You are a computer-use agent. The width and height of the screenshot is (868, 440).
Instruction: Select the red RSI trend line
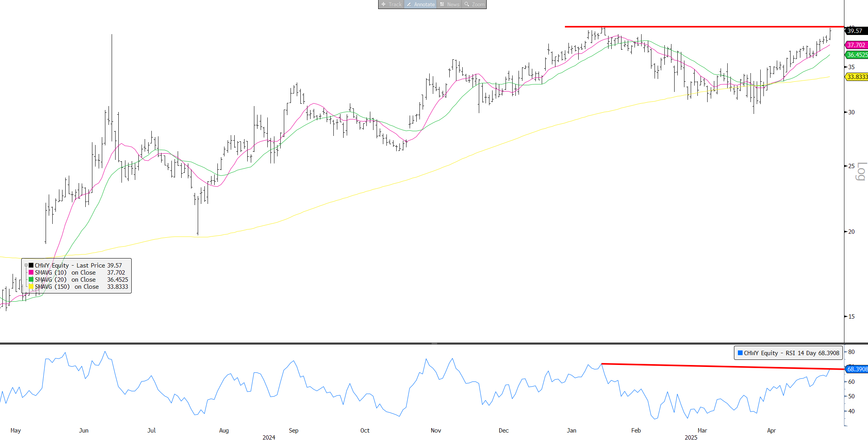tap(723, 367)
